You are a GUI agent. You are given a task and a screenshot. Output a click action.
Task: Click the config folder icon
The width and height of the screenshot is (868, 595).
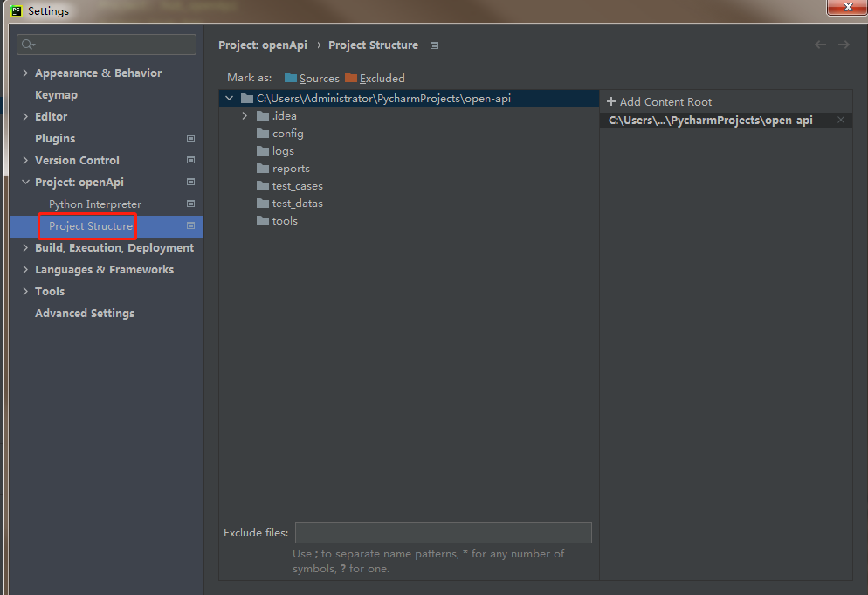(x=263, y=134)
